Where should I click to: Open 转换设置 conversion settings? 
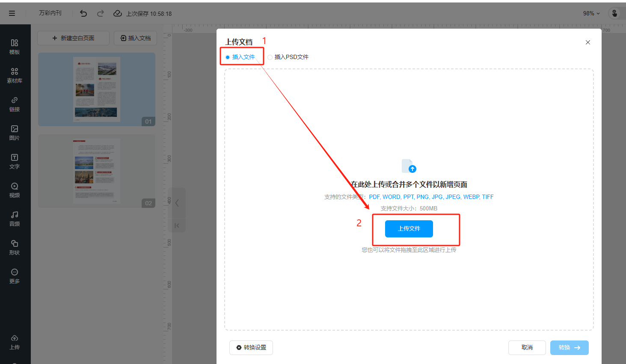tap(251, 348)
